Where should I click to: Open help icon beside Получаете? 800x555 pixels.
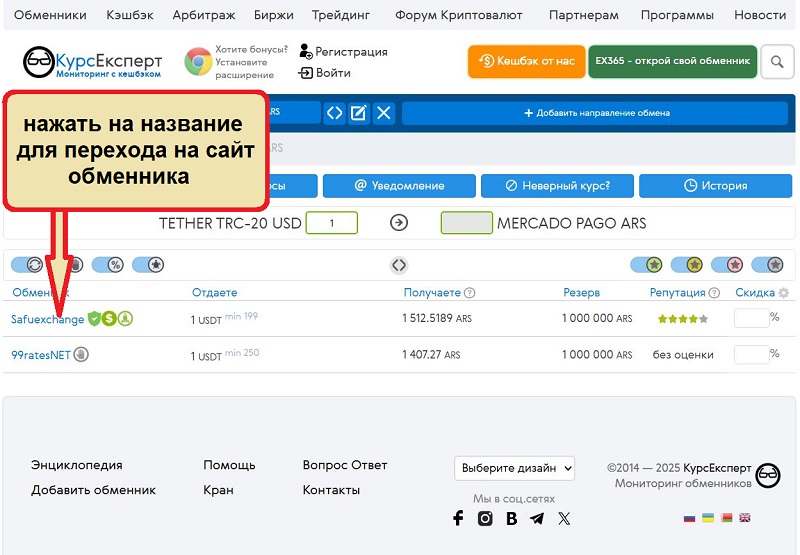coord(470,293)
